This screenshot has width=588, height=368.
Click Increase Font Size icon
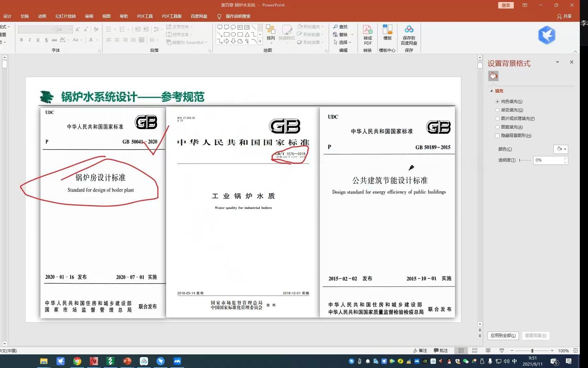(x=78, y=29)
